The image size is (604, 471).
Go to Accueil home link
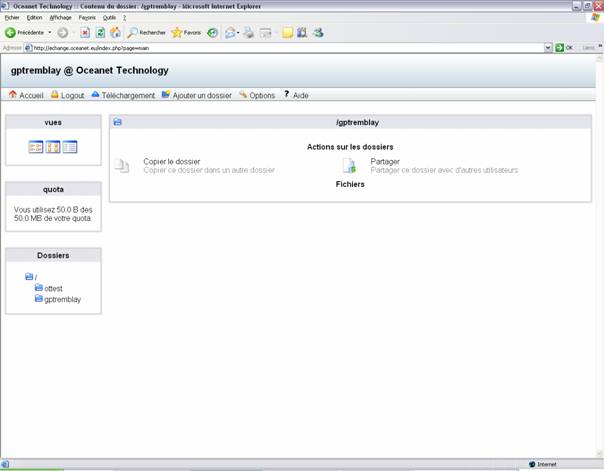pos(31,96)
